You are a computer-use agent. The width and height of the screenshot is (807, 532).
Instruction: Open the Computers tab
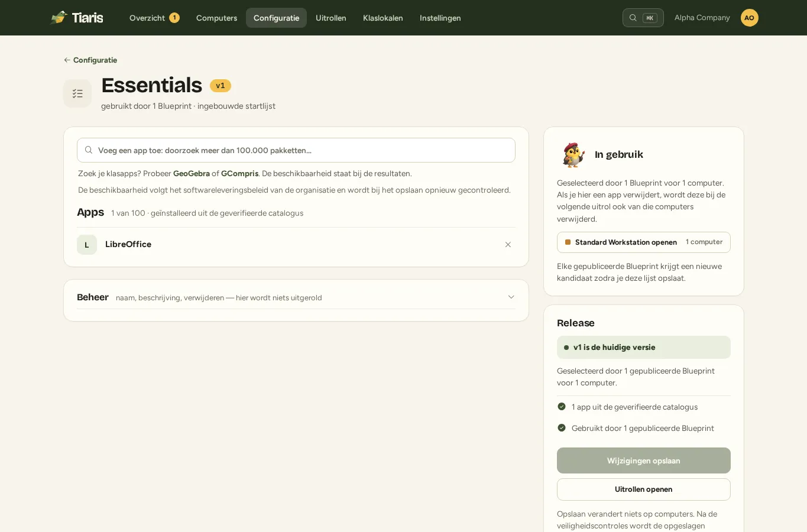[x=216, y=18]
